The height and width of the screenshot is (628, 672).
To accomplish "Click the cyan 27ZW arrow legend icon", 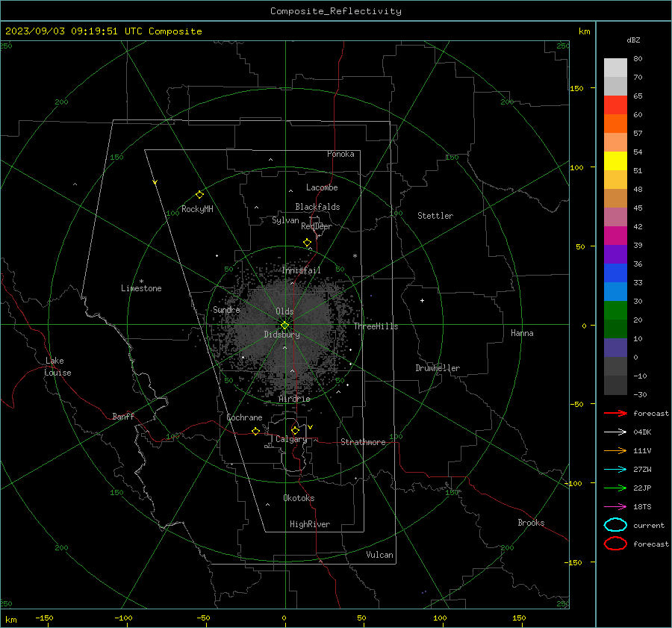I will [x=615, y=469].
